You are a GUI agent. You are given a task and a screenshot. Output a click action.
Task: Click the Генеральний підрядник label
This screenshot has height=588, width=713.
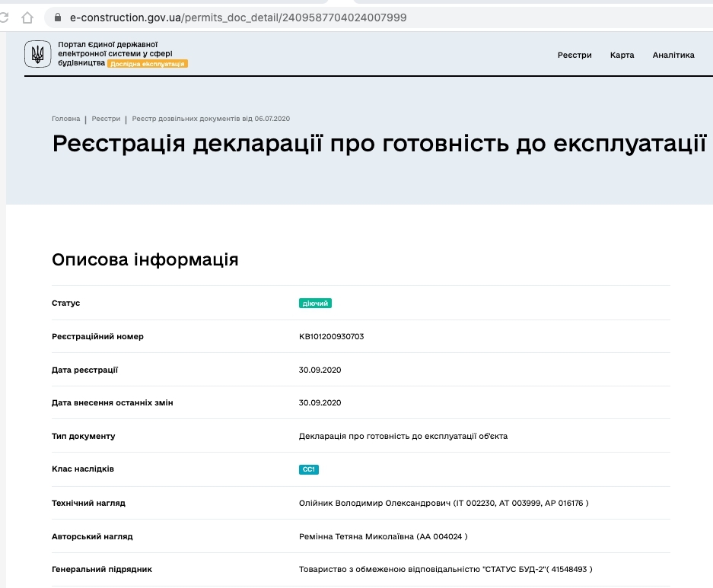pos(102,570)
